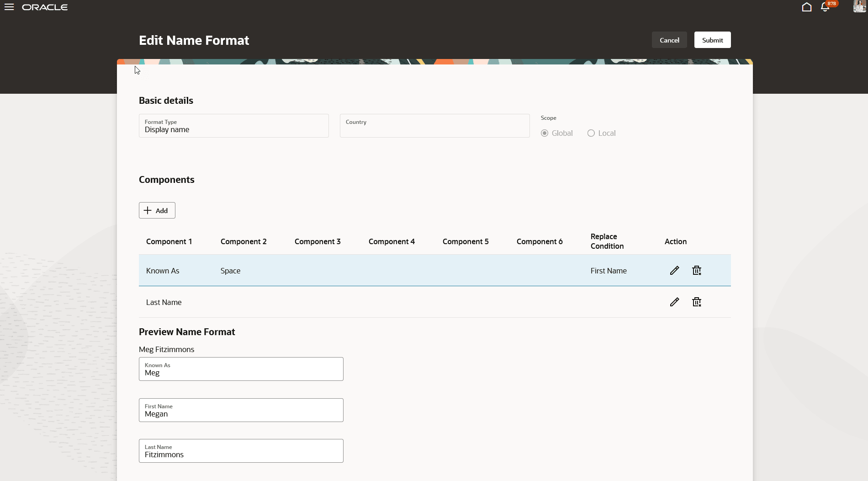Select the Local scope radio button

591,133
